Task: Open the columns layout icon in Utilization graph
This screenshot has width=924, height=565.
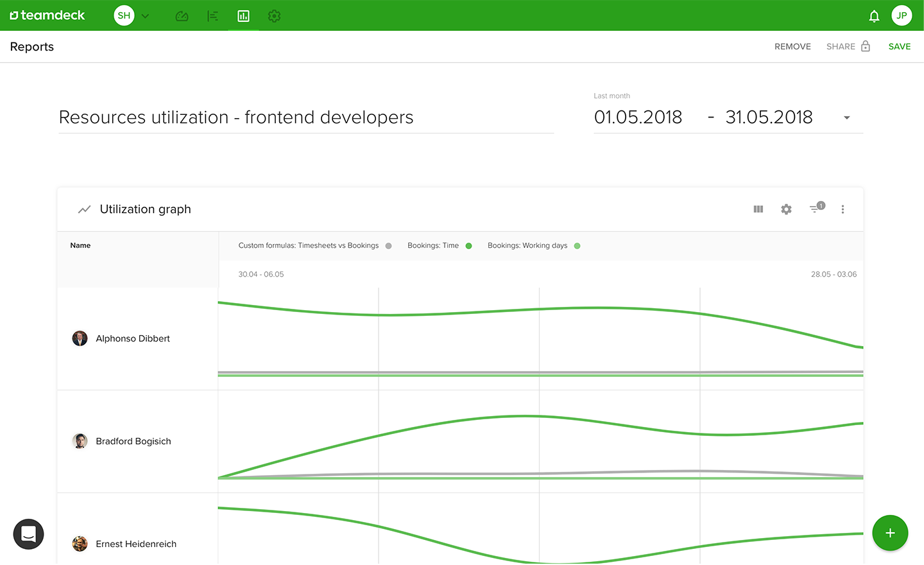Action: click(758, 209)
